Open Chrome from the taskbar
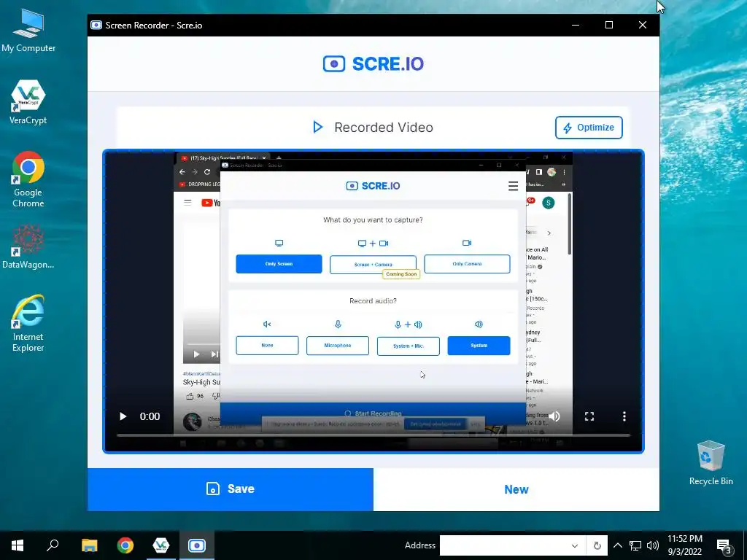The height and width of the screenshot is (560, 747). tap(125, 545)
